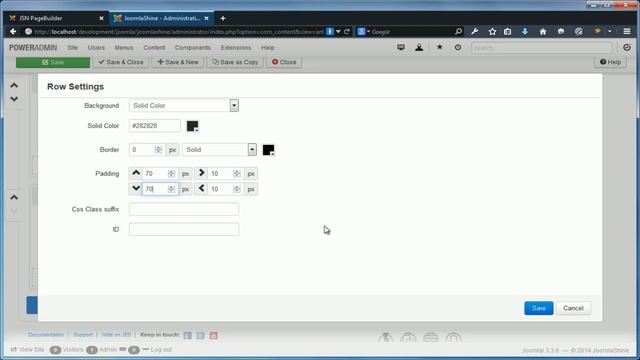Open the Documentation link
Image resolution: width=640 pixels, height=360 pixels.
pos(46,335)
